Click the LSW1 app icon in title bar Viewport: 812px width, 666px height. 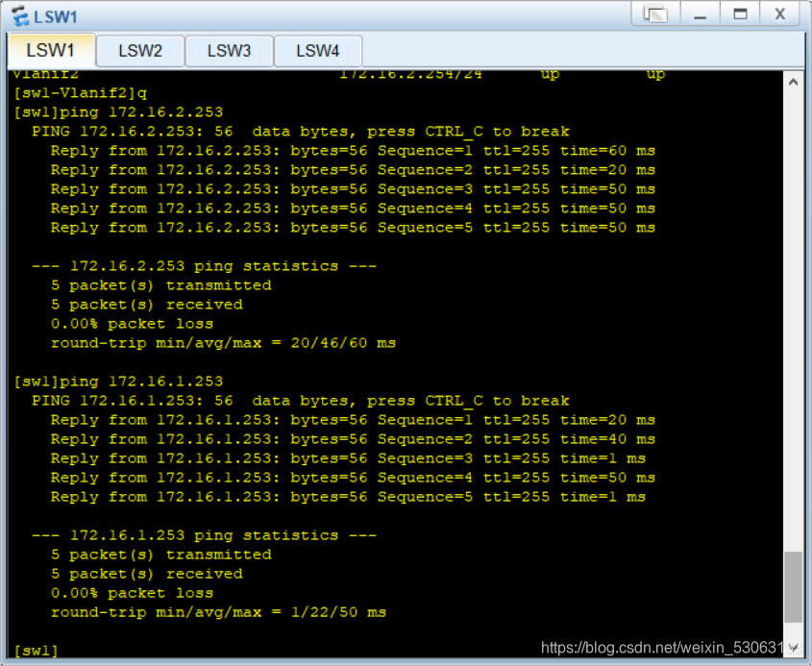coord(21,16)
